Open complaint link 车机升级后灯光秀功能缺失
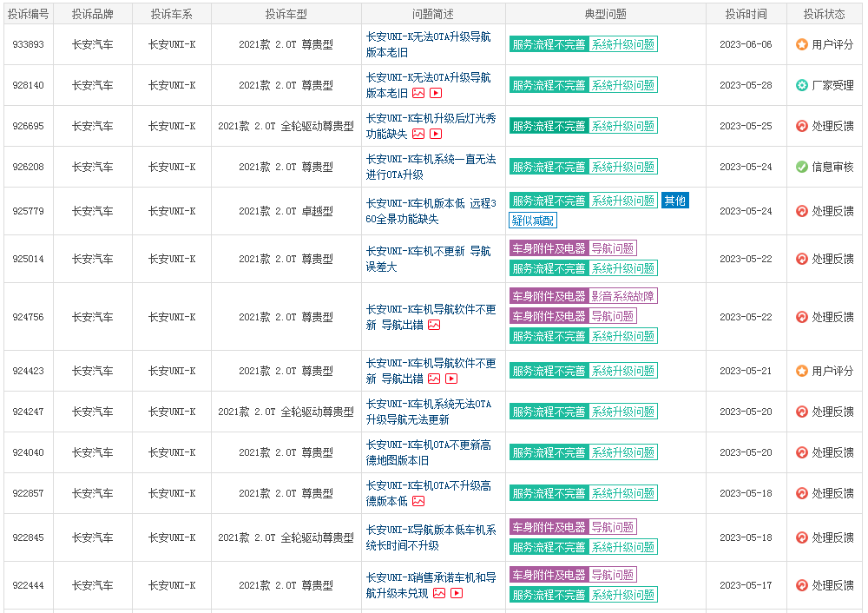The image size is (868, 613). (431, 126)
